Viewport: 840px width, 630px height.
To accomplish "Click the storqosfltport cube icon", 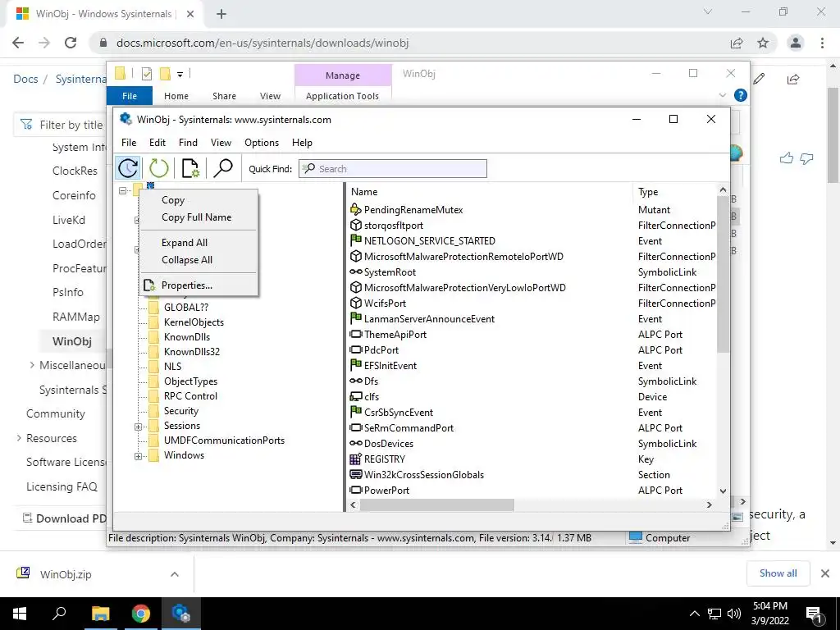I will click(356, 225).
